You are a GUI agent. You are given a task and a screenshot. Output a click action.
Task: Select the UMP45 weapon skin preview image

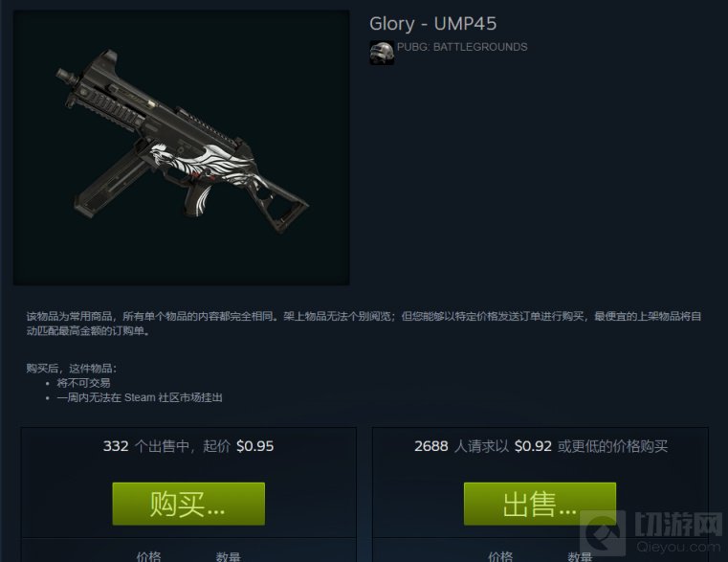click(x=182, y=147)
